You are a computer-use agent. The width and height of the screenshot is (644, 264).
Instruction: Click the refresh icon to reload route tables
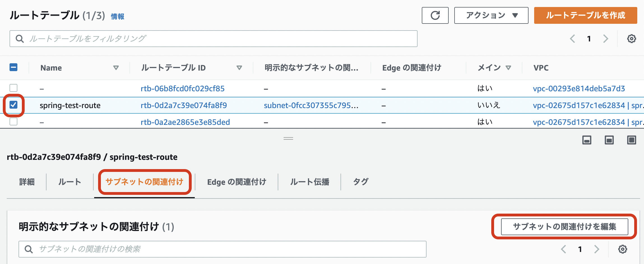click(x=435, y=15)
